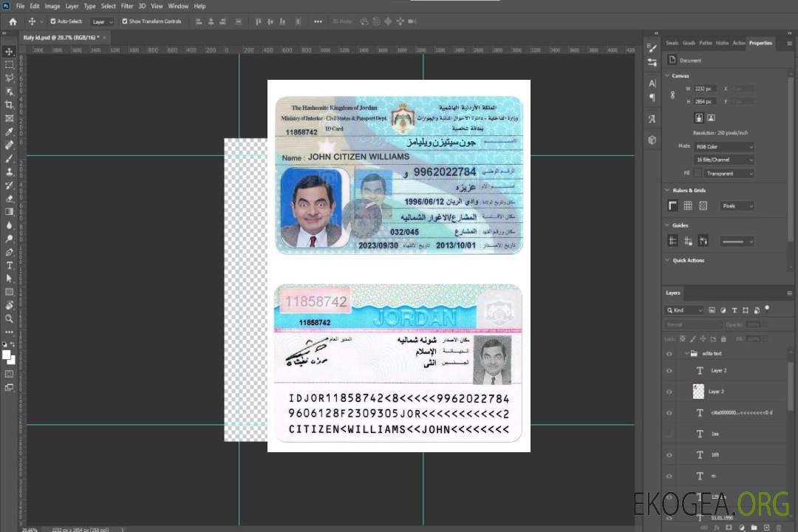This screenshot has width=798, height=532.
Task: Select the Rectangular Marquee tool
Action: point(9,65)
